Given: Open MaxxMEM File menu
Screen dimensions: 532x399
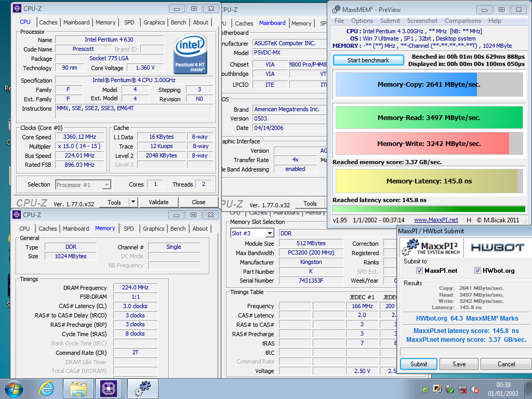Looking at the screenshot, I should tap(339, 21).
